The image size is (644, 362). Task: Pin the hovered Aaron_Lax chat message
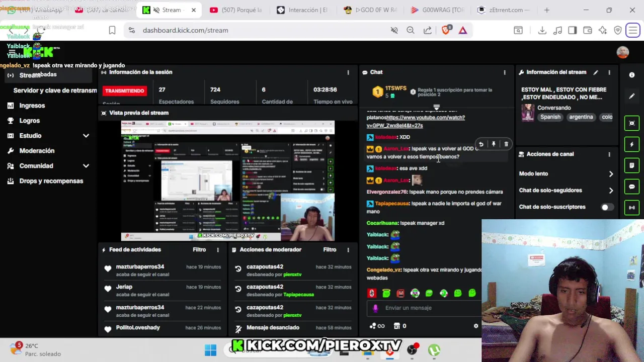click(494, 144)
